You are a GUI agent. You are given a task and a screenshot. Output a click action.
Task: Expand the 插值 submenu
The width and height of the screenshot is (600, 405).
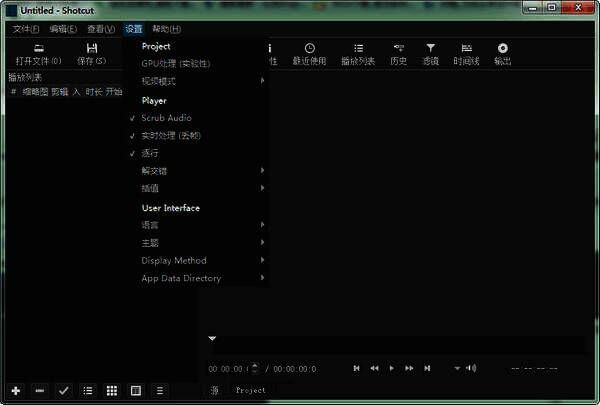click(x=197, y=188)
